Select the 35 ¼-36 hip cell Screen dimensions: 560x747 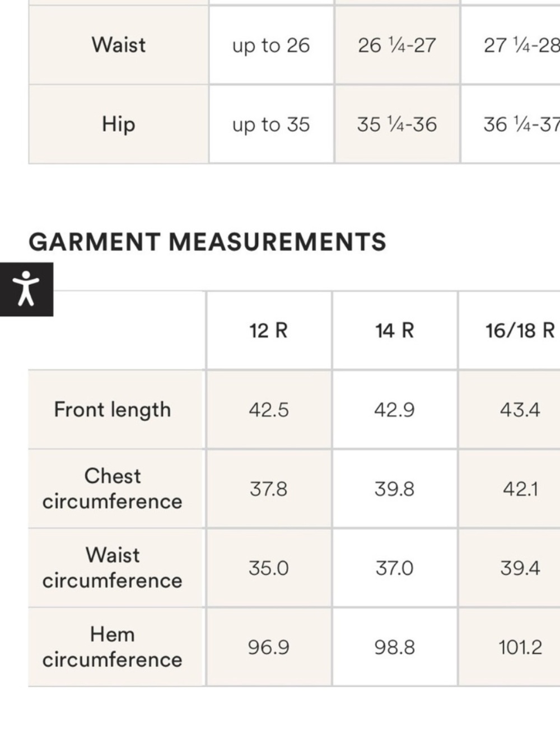pos(397,124)
